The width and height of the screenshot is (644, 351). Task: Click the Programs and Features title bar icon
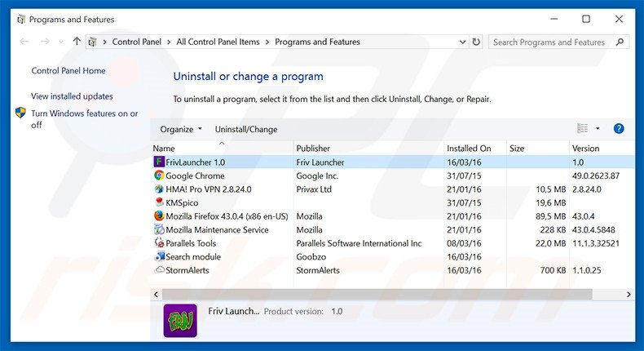pos(21,20)
